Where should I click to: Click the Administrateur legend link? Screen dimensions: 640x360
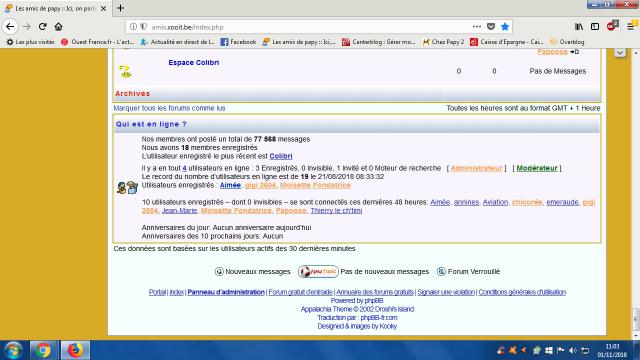click(x=476, y=168)
